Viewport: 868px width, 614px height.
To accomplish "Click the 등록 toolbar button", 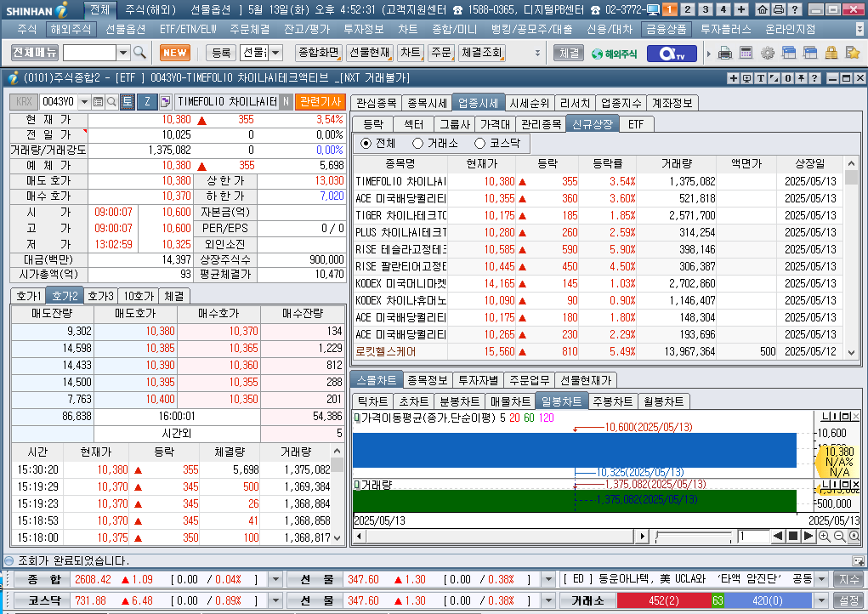I will (221, 53).
